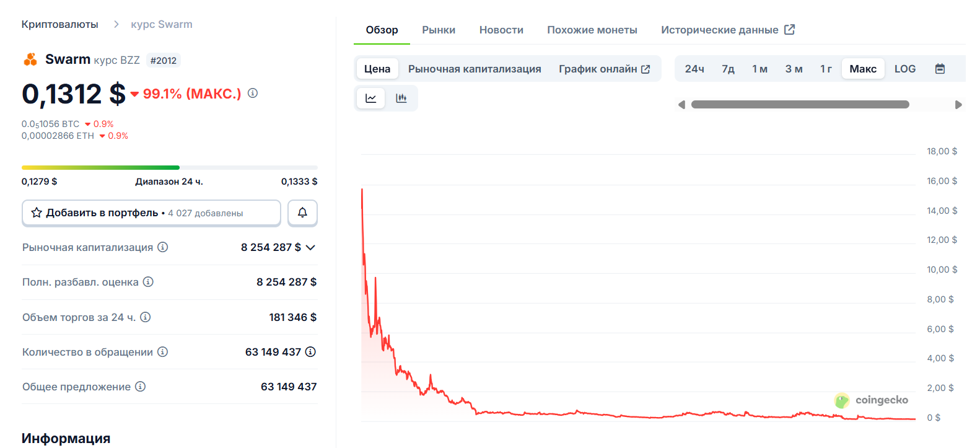Viewport: 980px width, 448px height.
Task: Click Добавить в портфель button
Action: coord(151,213)
